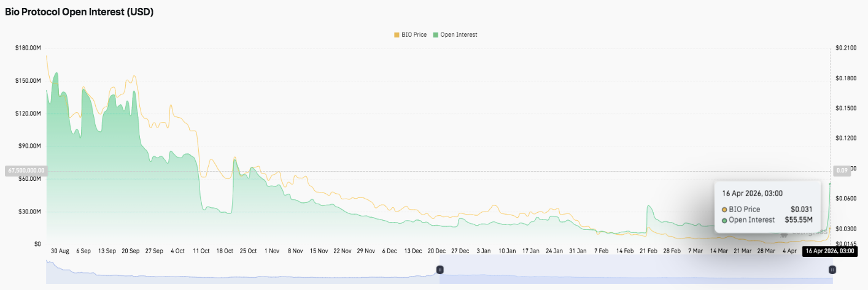Click the 0.09 right-axis crosshair label

(840, 170)
